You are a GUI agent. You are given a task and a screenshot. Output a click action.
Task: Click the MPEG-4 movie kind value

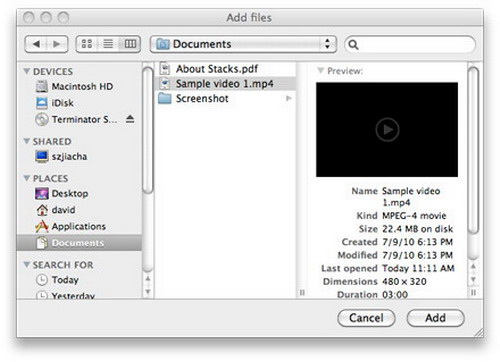pyautogui.click(x=414, y=216)
